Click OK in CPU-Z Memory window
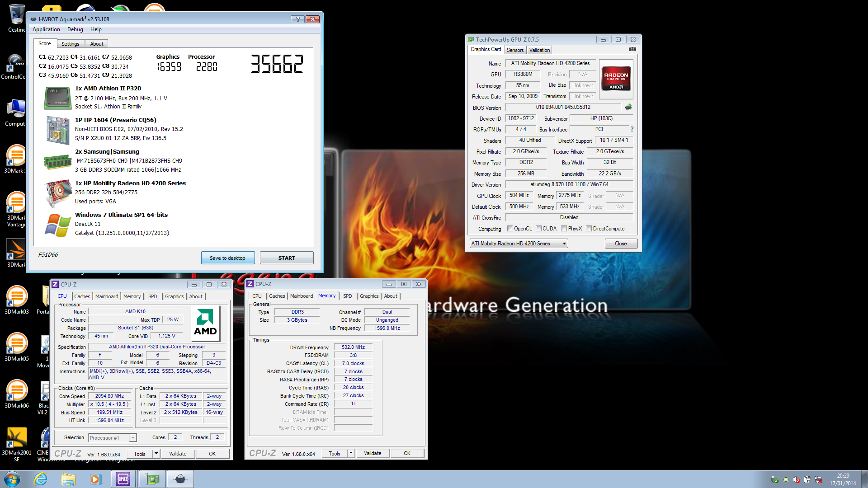The height and width of the screenshot is (488, 868). coord(407,453)
